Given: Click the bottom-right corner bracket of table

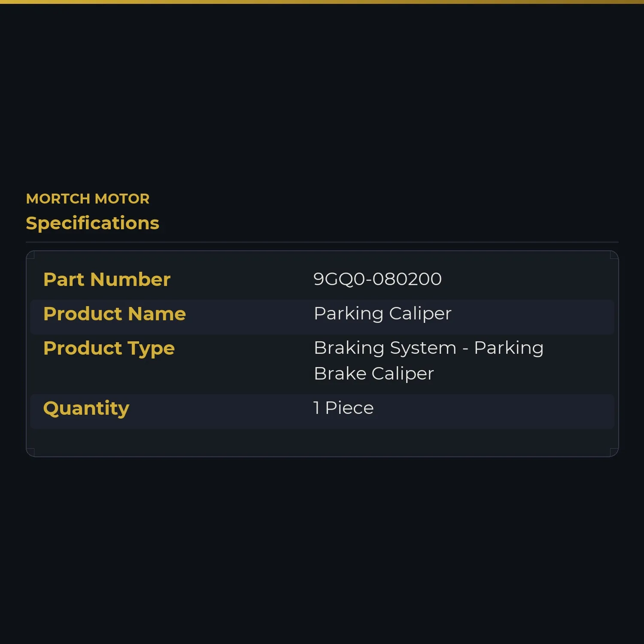Looking at the screenshot, I should click(x=614, y=453).
